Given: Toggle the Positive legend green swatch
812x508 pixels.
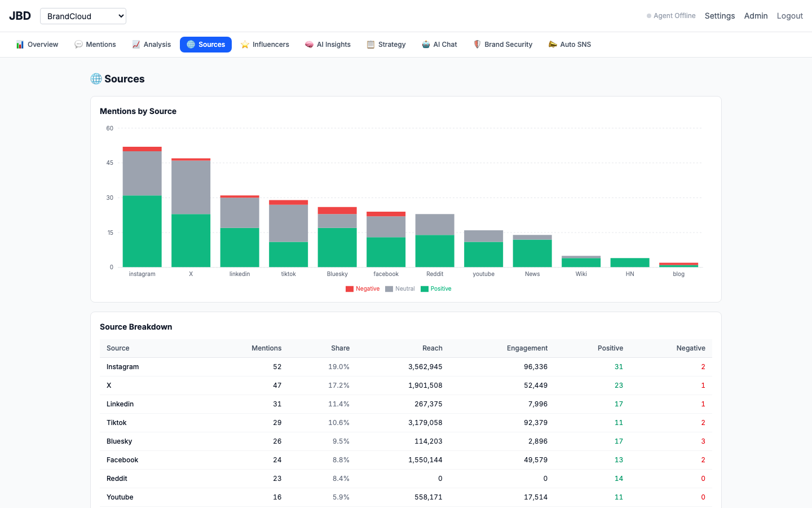Looking at the screenshot, I should click(425, 289).
